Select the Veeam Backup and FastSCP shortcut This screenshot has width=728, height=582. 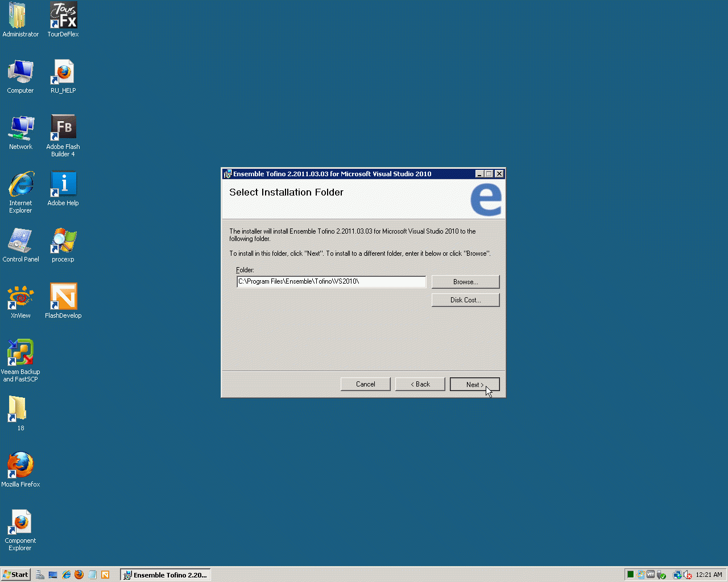[x=20, y=361]
